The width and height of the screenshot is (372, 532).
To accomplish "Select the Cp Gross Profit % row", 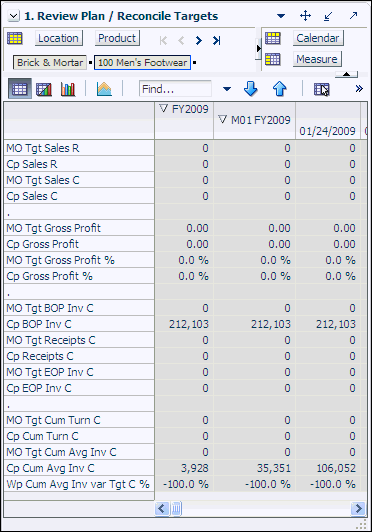I will 79,276.
